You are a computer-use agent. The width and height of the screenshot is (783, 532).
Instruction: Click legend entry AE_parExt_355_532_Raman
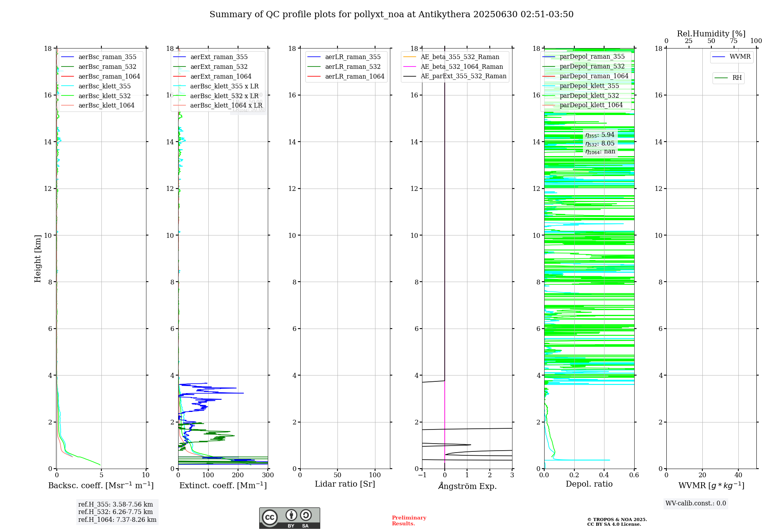464,76
